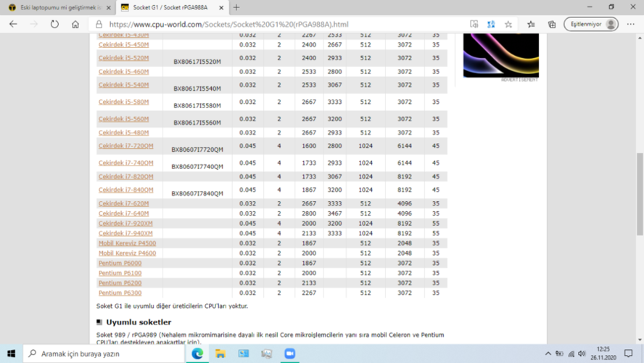Open the Çekirdek i5-460M link
The width and height of the screenshot is (644, 363).
click(123, 72)
